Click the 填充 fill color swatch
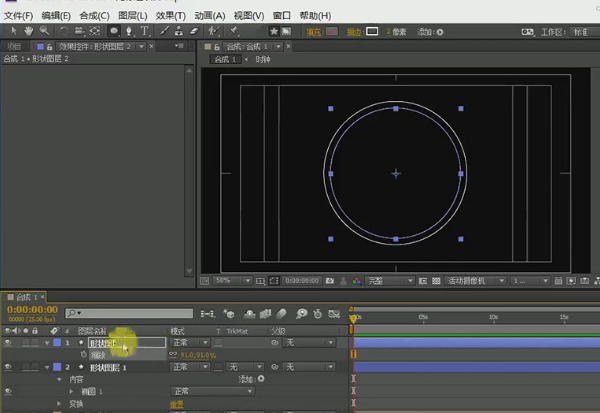600x413 pixels. pyautogui.click(x=331, y=32)
